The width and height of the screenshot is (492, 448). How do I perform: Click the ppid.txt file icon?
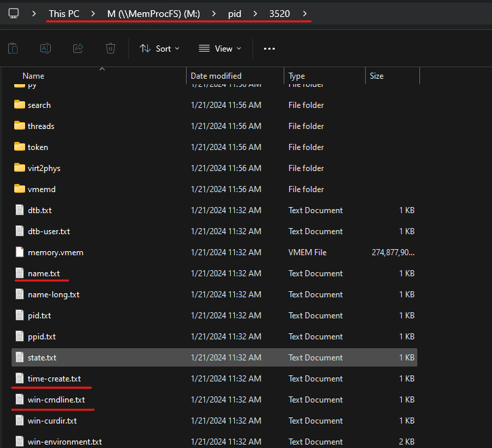20,336
